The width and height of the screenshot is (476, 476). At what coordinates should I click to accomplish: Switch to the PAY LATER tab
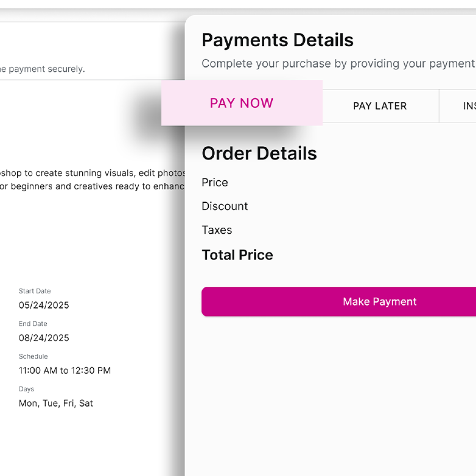[x=380, y=106]
